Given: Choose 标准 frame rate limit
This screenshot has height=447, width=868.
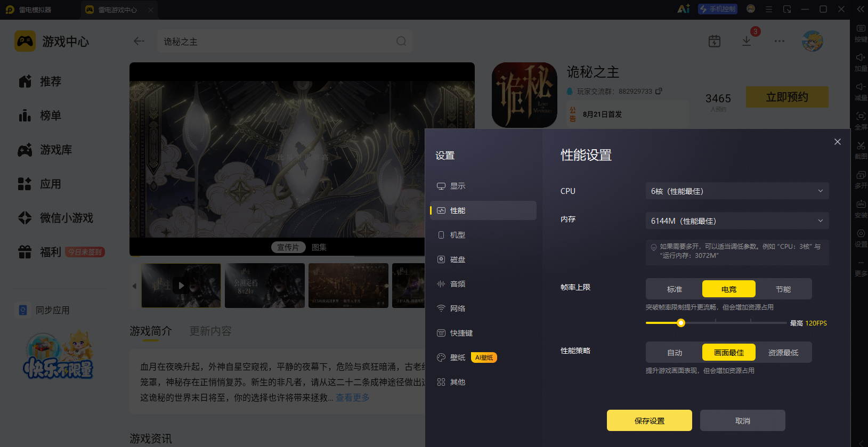Looking at the screenshot, I should point(675,289).
